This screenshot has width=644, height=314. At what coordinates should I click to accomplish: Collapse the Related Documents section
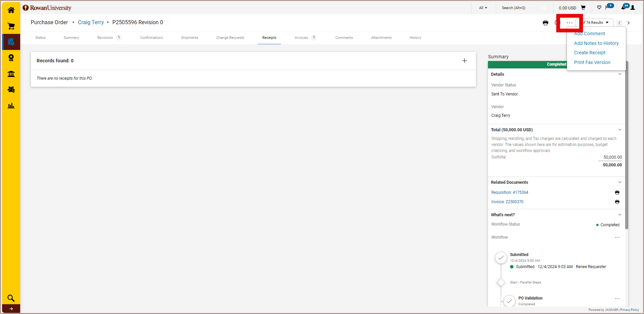(x=620, y=182)
